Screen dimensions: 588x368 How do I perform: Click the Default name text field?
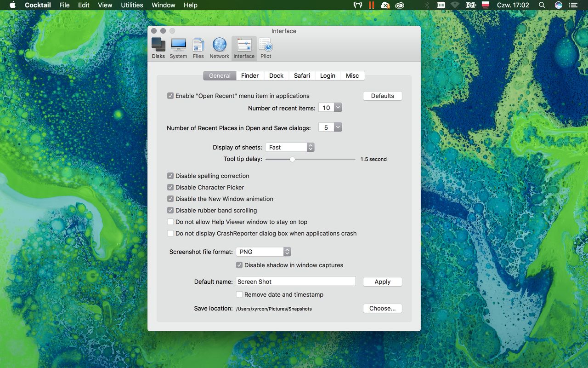pyautogui.click(x=295, y=282)
